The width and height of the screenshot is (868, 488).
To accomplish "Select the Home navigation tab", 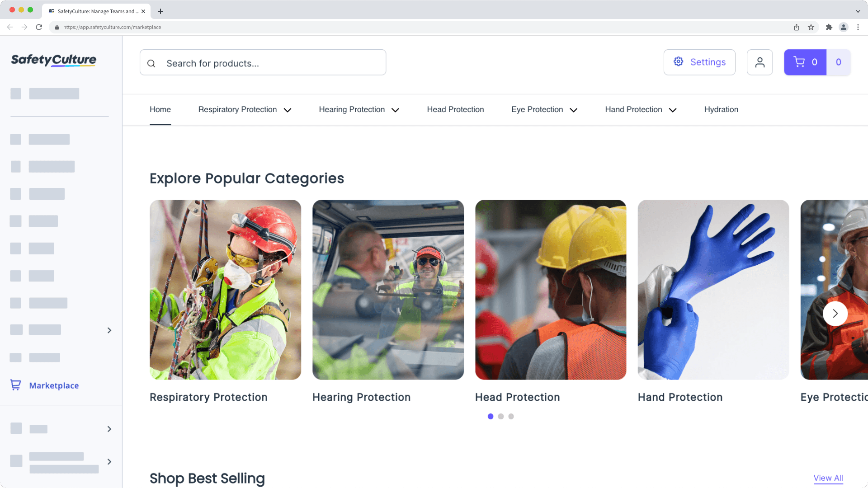I will (x=159, y=110).
